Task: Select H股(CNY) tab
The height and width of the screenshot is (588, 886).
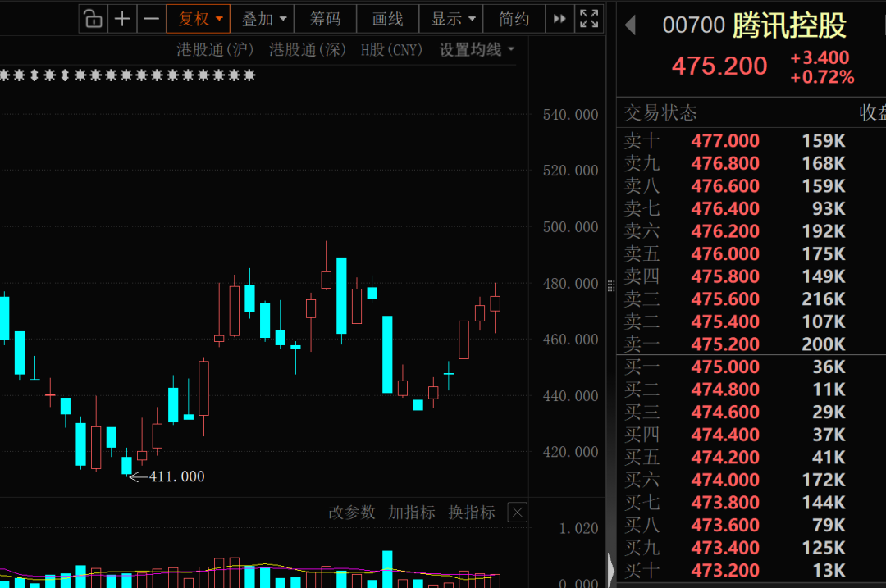Action: coord(391,50)
